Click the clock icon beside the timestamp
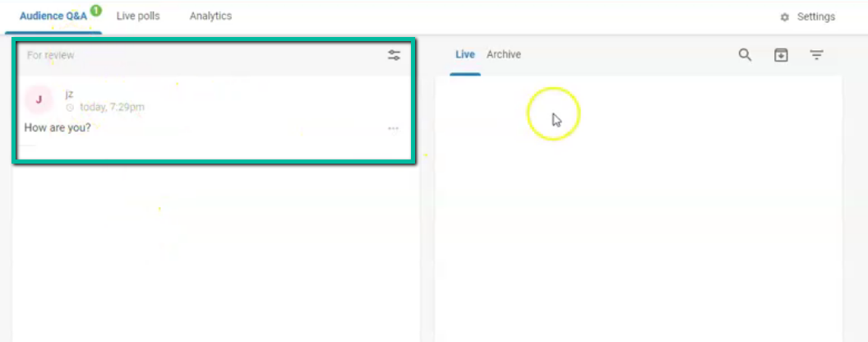 pyautogui.click(x=70, y=108)
